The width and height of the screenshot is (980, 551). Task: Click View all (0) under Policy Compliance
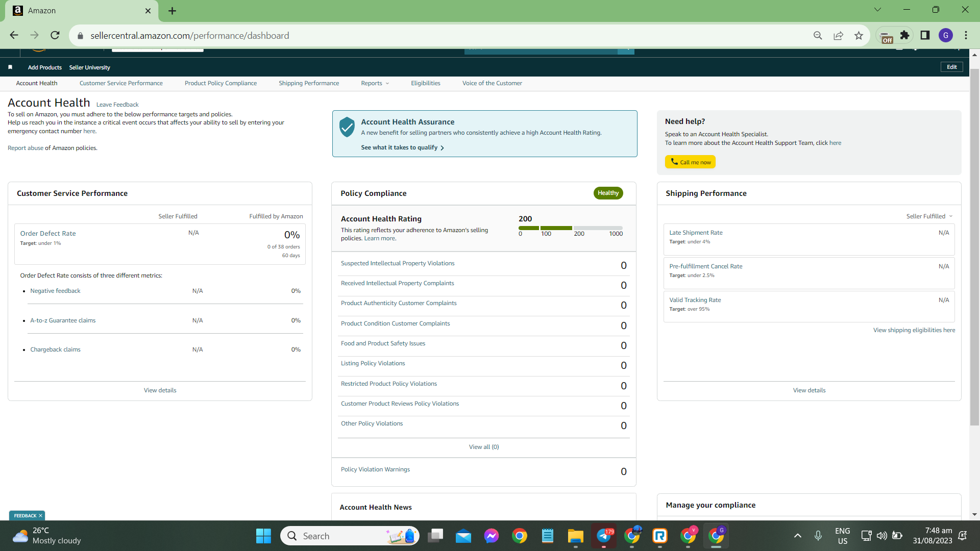point(484,447)
